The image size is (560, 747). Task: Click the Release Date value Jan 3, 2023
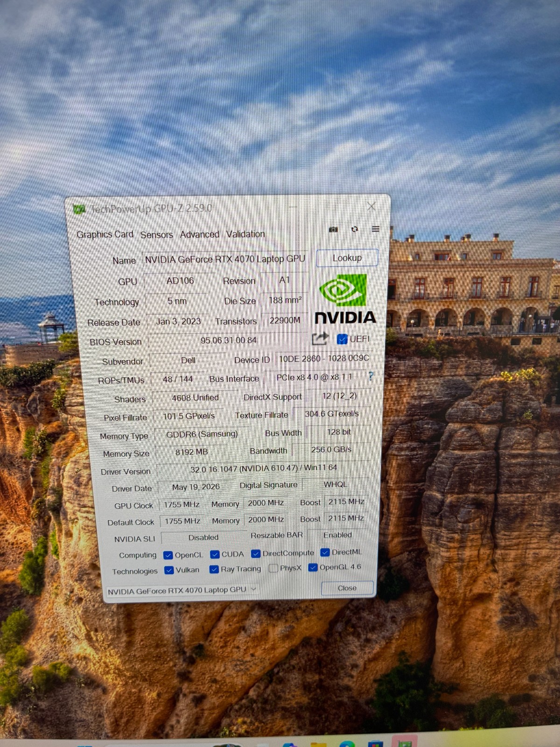coord(178,321)
